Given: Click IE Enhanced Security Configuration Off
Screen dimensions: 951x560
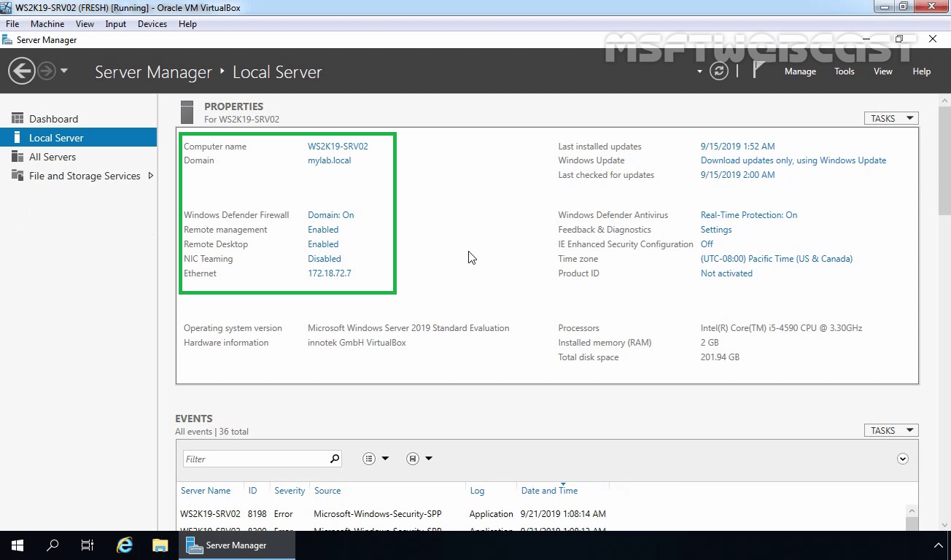Looking at the screenshot, I should (x=707, y=244).
